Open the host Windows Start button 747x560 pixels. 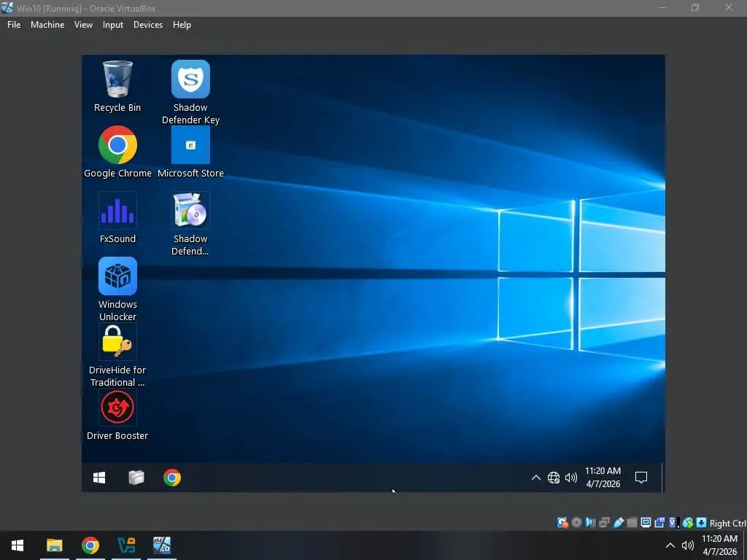pyautogui.click(x=18, y=545)
